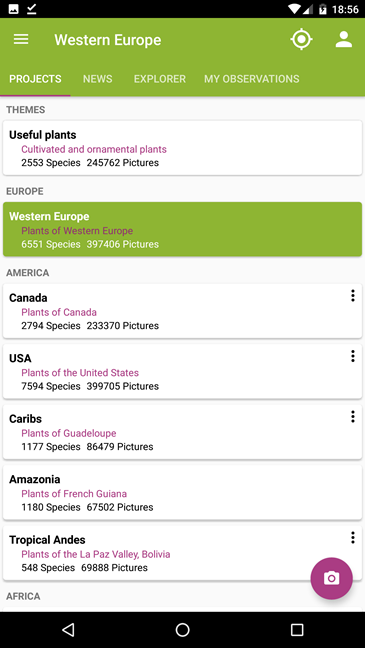This screenshot has height=648, width=365.
Task: Select the Projects tab
Action: pos(35,79)
